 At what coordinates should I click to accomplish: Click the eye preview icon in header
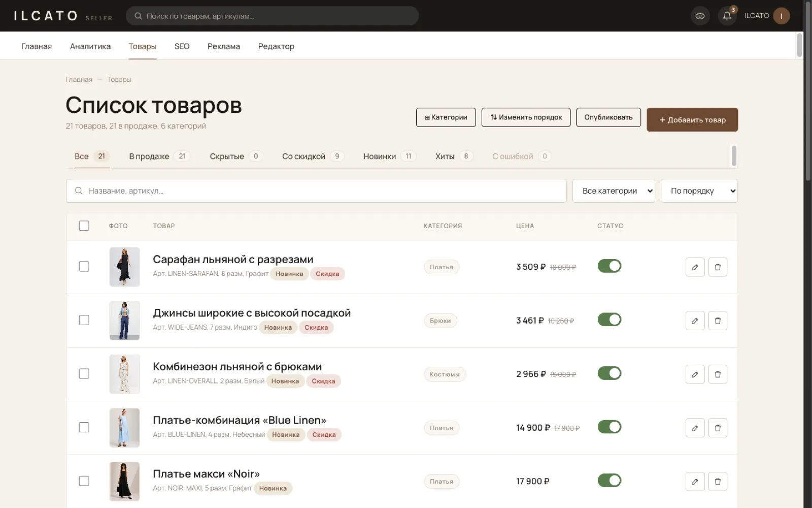(x=700, y=16)
